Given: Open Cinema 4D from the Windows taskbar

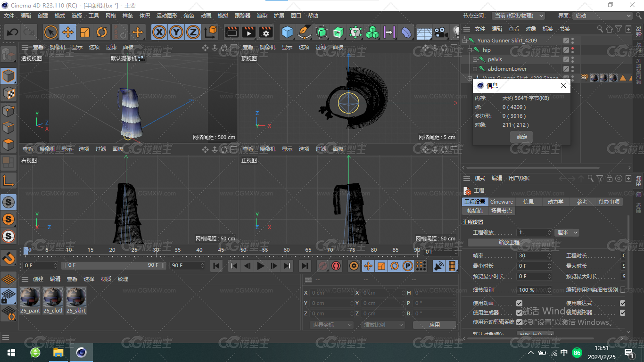Looking at the screenshot, I should [x=81, y=353].
